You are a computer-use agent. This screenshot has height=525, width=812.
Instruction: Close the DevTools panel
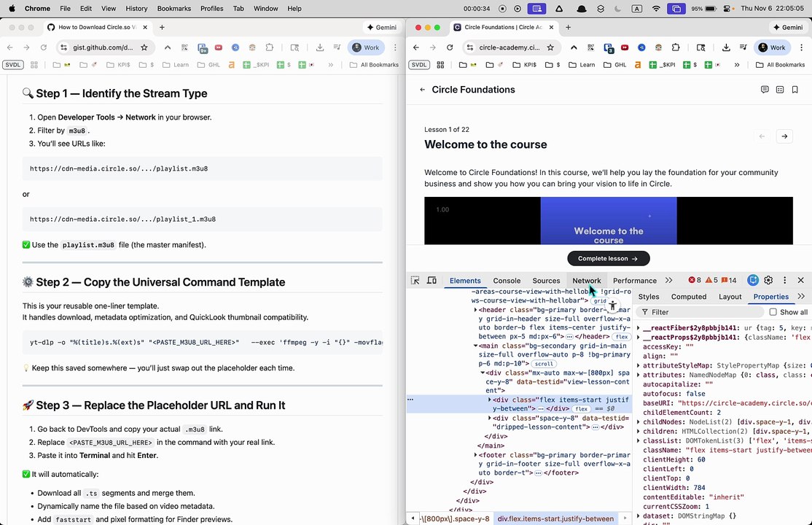coord(800,281)
